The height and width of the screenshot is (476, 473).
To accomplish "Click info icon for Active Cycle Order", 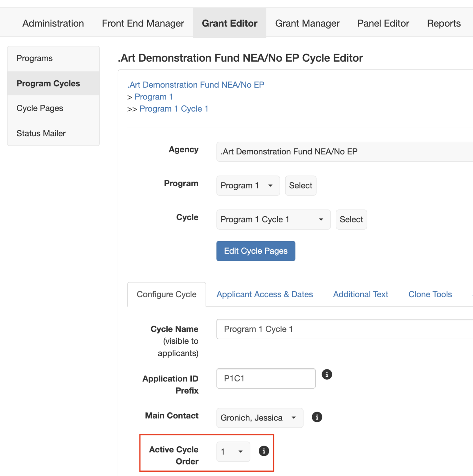I will click(264, 451).
